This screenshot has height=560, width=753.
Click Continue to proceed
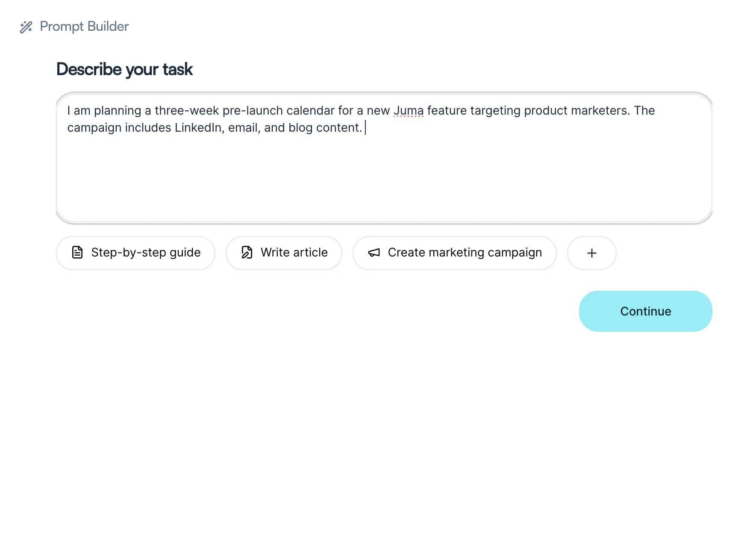[646, 311]
